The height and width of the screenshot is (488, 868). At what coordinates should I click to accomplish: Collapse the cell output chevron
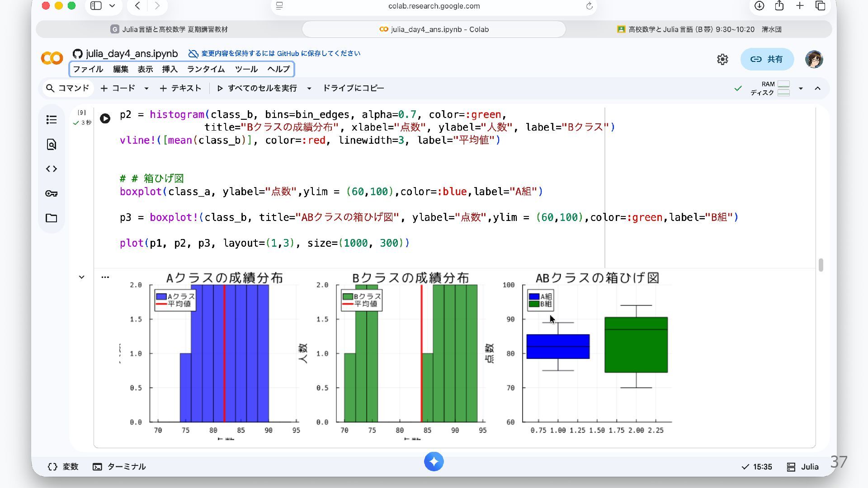[81, 277]
